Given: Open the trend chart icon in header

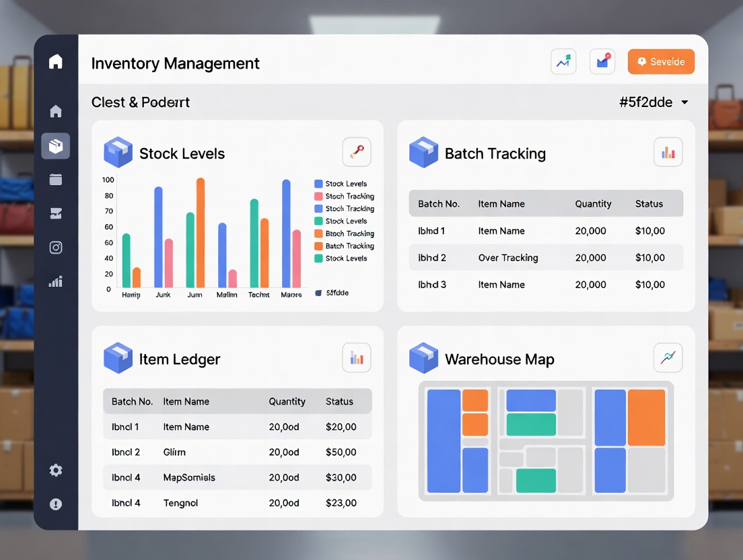Looking at the screenshot, I should (563, 62).
